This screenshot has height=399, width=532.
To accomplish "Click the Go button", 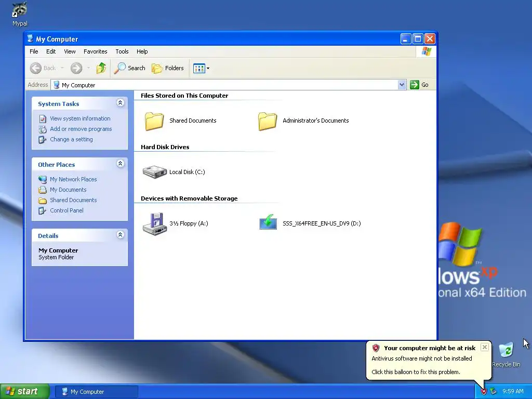I will pyautogui.click(x=419, y=85).
